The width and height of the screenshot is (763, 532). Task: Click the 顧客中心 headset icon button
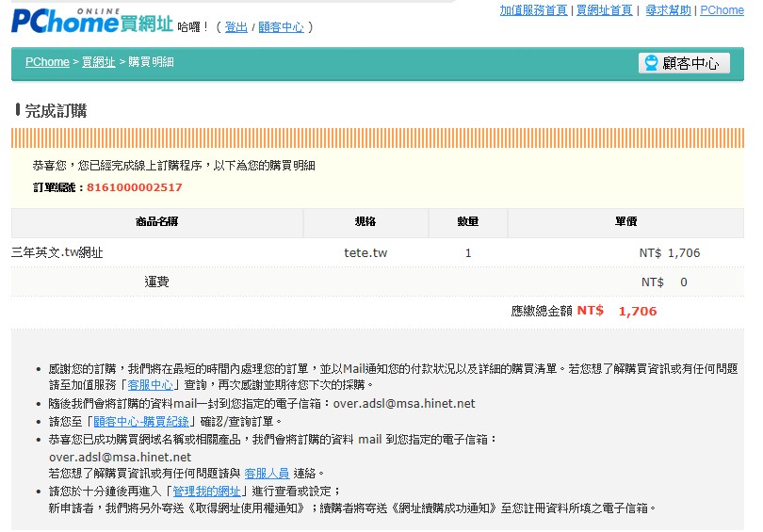(x=684, y=63)
